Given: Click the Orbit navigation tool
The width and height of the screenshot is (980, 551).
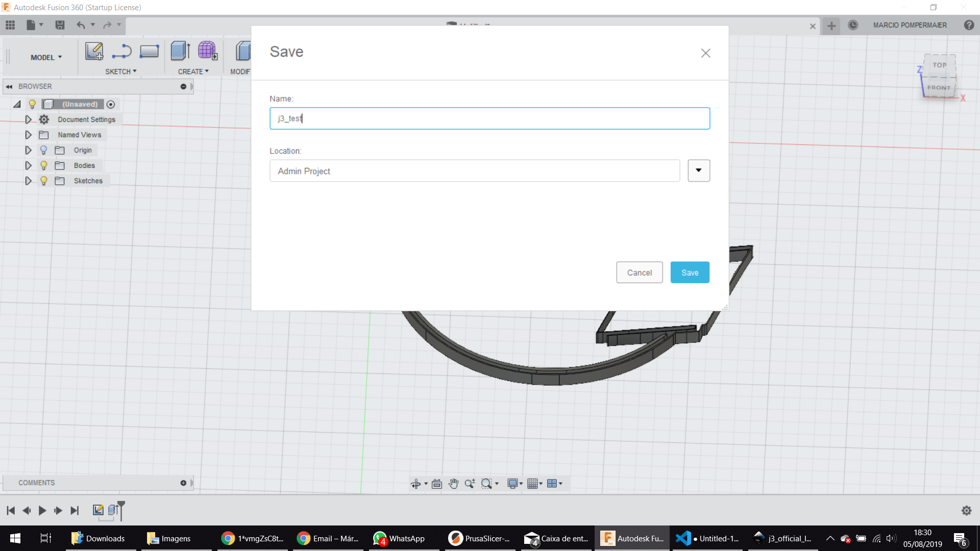Looking at the screenshot, I should [416, 484].
